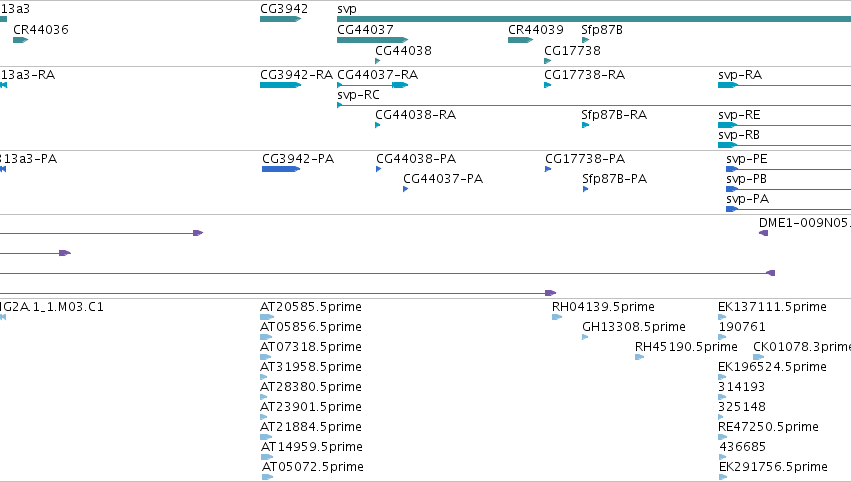Select the CG17738-RA transcript glyph
This screenshot has height=482, width=851.
[548, 85]
